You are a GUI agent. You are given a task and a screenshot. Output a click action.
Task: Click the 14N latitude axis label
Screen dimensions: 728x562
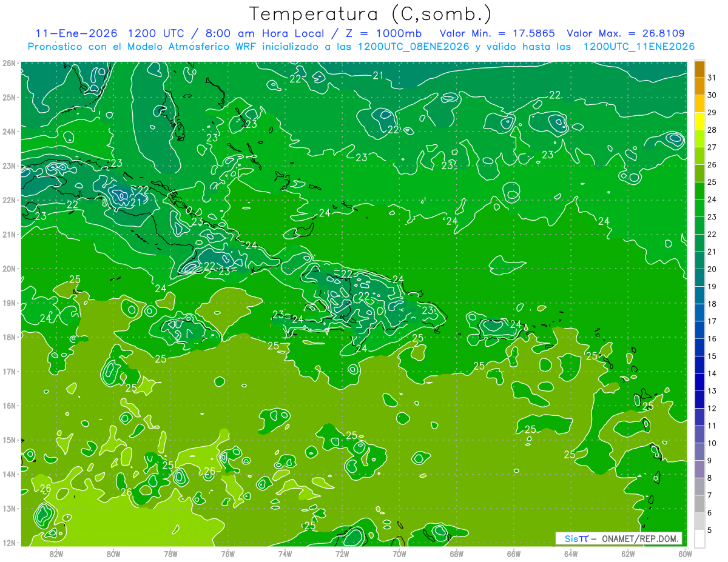pos(8,474)
